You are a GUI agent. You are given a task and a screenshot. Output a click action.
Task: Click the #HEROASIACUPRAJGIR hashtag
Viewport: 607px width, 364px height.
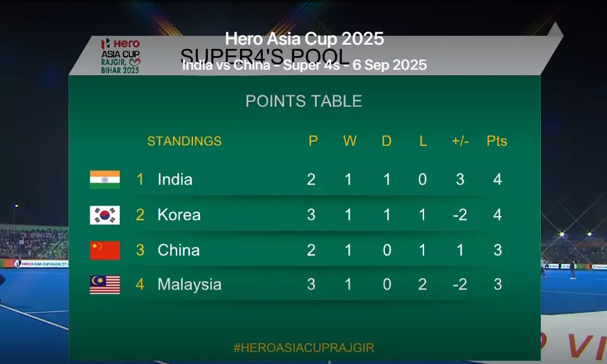pos(304,347)
